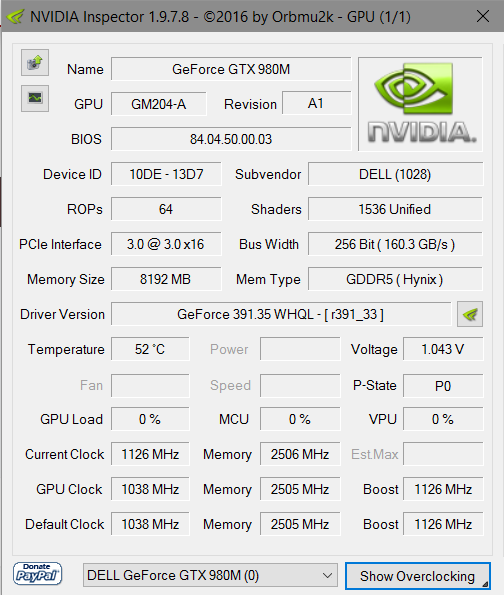Click the Subvendor DELL (1028) field
This screenshot has height=595, width=504.
click(x=395, y=174)
